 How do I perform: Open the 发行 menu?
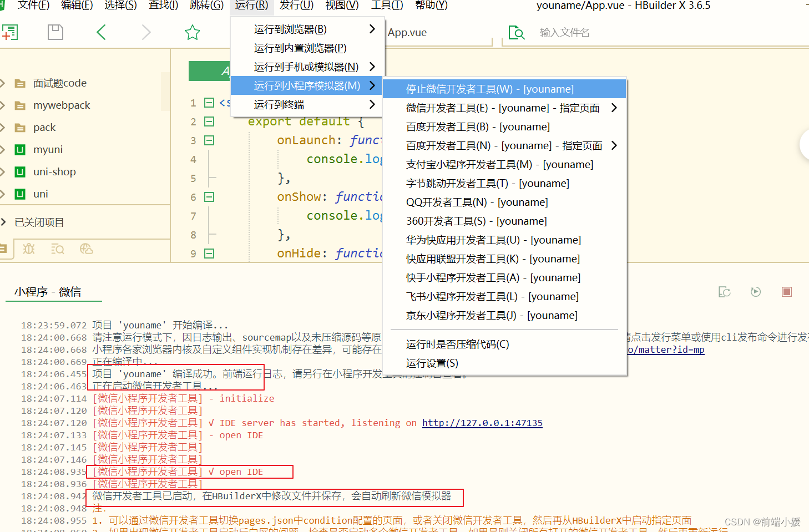point(296,6)
